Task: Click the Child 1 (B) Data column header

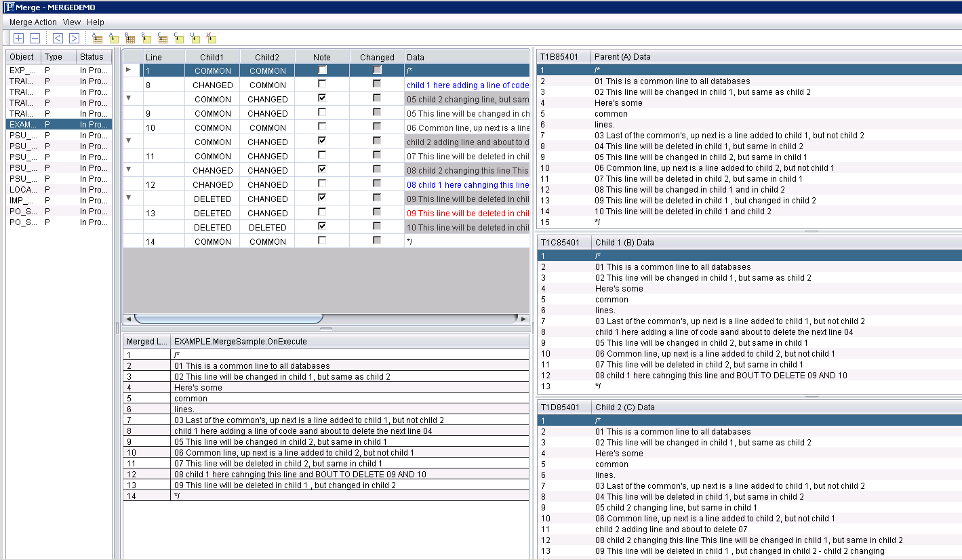Action: pyautogui.click(x=776, y=243)
